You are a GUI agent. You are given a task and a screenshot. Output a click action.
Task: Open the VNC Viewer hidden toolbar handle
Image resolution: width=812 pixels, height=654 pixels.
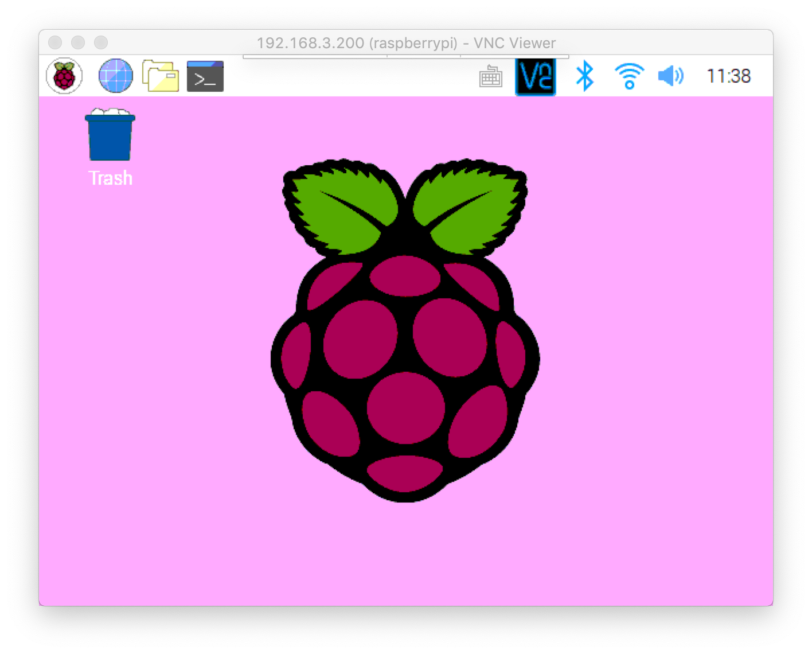[x=406, y=57]
